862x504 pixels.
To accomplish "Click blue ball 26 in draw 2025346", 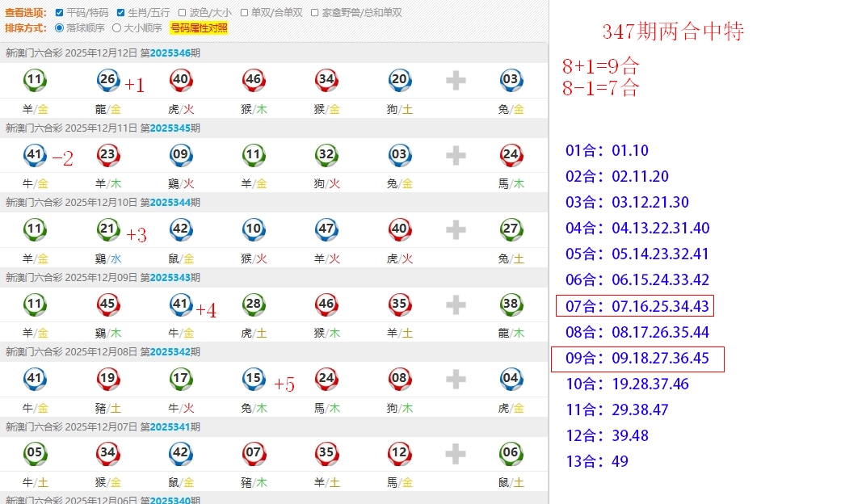I will tap(108, 80).
